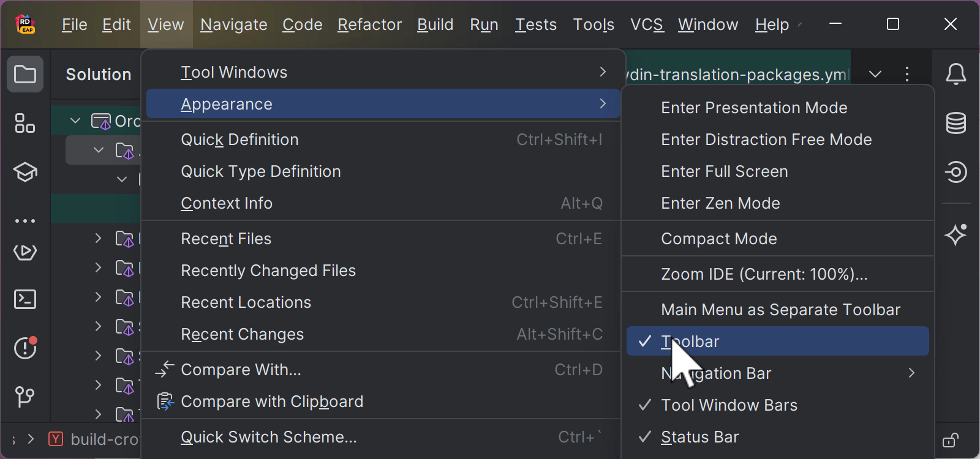Toggle Tool Window Bars visibility
Image resolution: width=980 pixels, height=459 pixels.
click(x=729, y=405)
